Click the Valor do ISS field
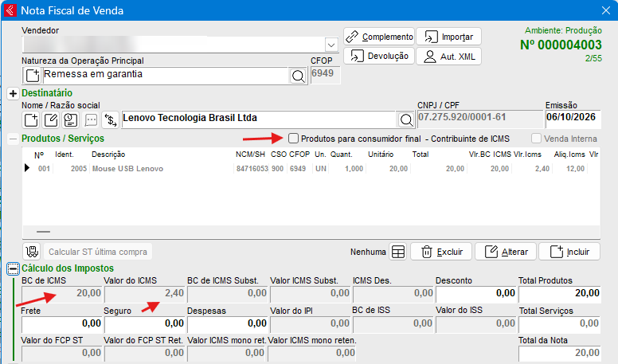 (476, 323)
